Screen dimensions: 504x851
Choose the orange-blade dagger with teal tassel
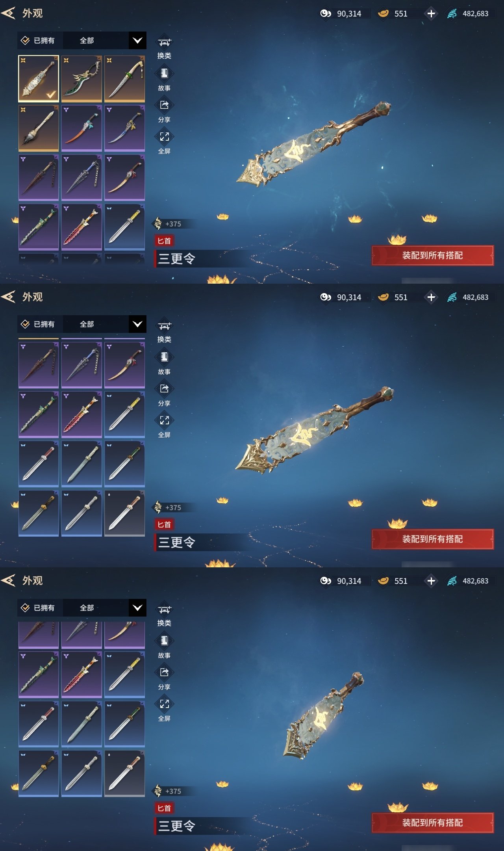point(82,128)
